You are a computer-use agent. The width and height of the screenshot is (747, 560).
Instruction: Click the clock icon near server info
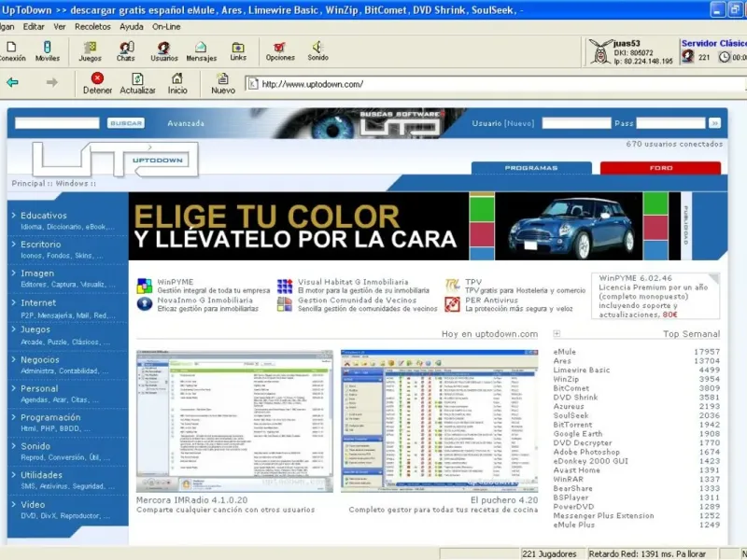pos(725,57)
